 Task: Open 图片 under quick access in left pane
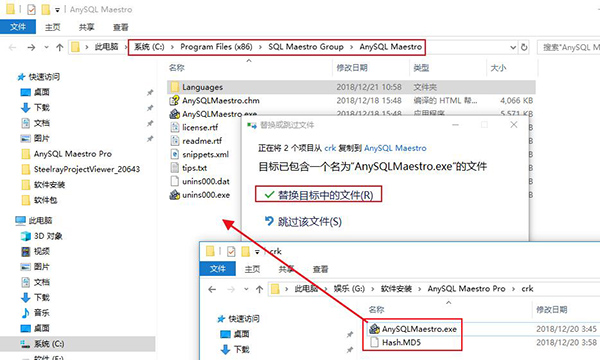click(x=35, y=138)
